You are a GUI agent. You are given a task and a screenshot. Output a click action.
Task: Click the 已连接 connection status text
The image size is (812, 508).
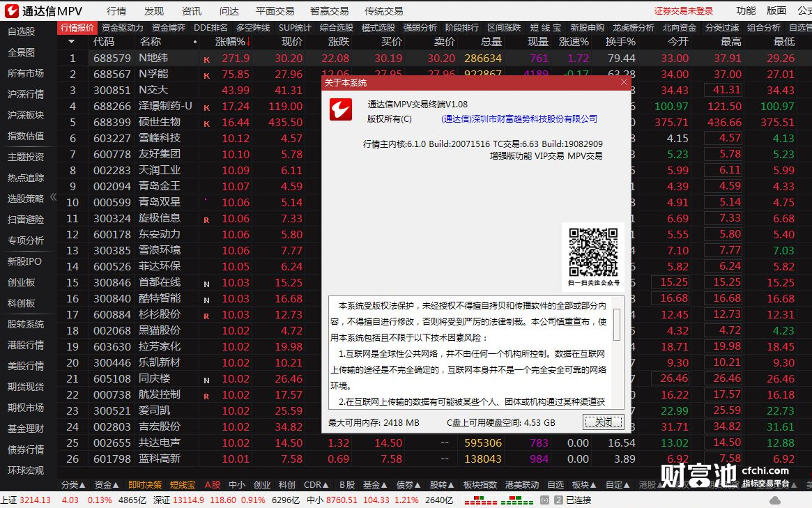[x=579, y=500]
